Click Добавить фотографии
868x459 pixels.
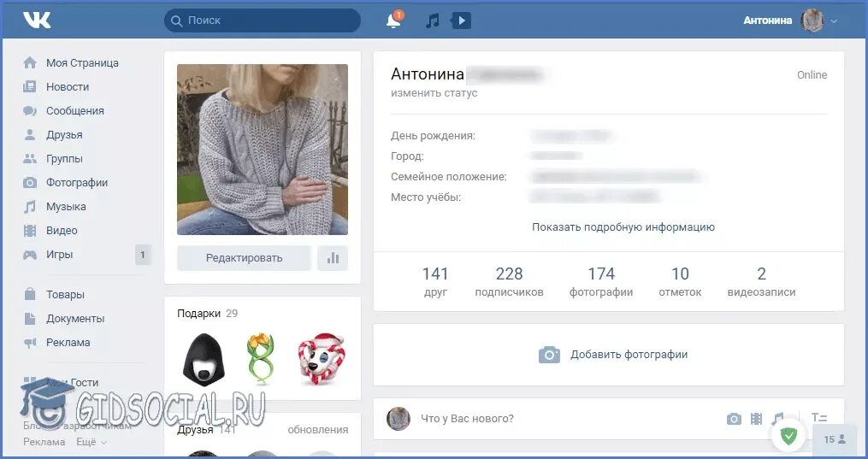pyautogui.click(x=629, y=355)
